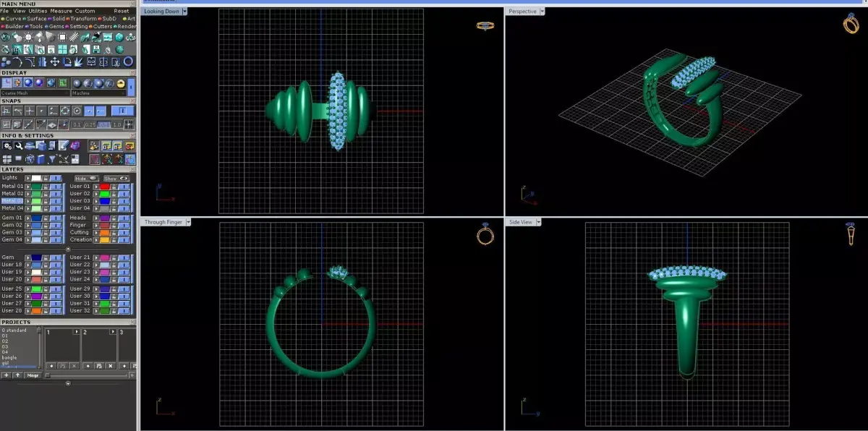Click the crosshair snap icon
The width and height of the screenshot is (868, 431).
(30, 111)
